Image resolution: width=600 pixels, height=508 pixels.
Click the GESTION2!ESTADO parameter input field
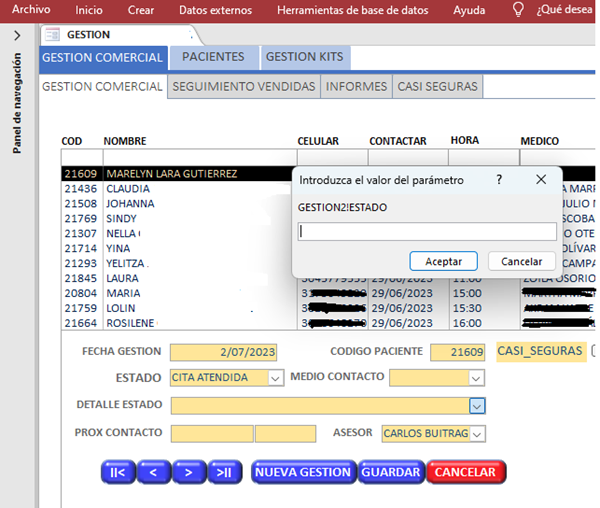[427, 232]
